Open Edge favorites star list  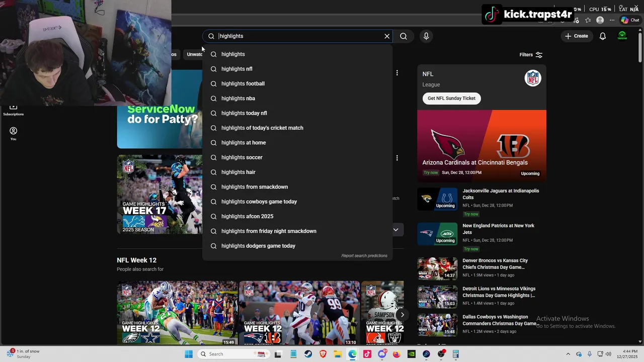[588, 20]
